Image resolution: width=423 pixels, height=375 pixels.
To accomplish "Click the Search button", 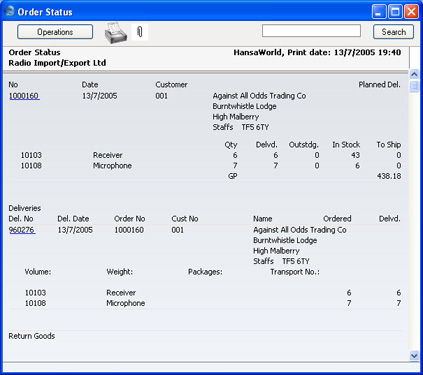I will [x=393, y=32].
